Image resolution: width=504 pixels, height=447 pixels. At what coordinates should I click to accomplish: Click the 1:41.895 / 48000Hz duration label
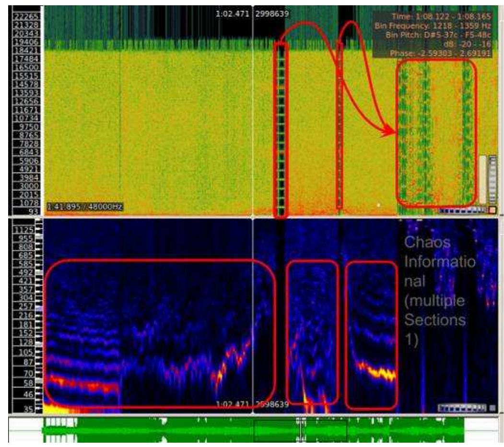click(85, 207)
